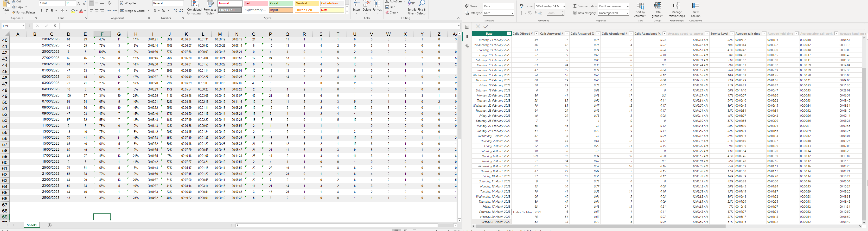Apply the Check Cell style
Screen dimensions: 868x231
230,10
